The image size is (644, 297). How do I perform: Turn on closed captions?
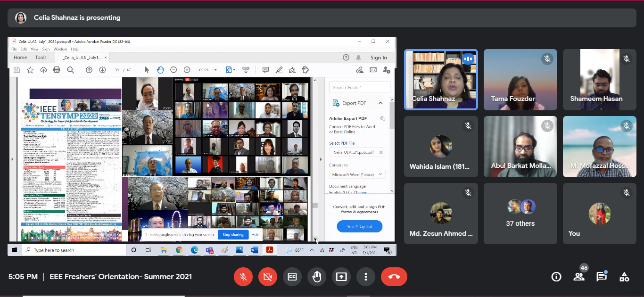click(x=292, y=277)
